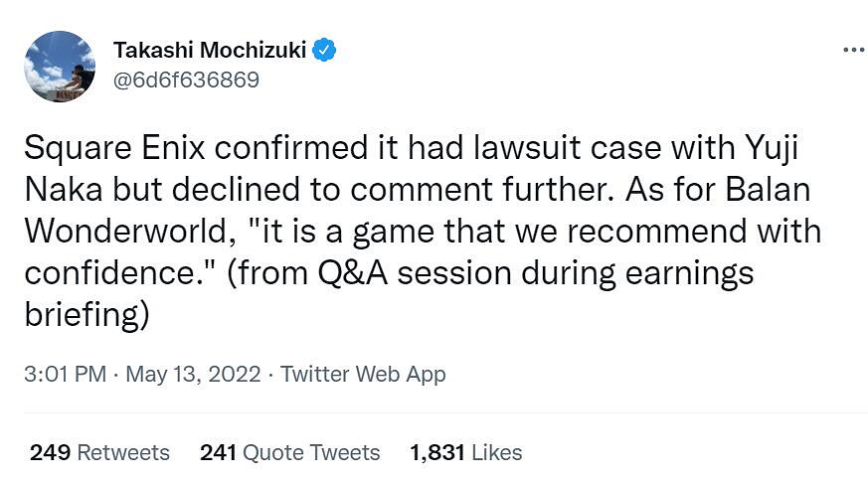This screenshot has width=868, height=483.
Task: Open the 241 Quote Tweets list
Action: 289,452
